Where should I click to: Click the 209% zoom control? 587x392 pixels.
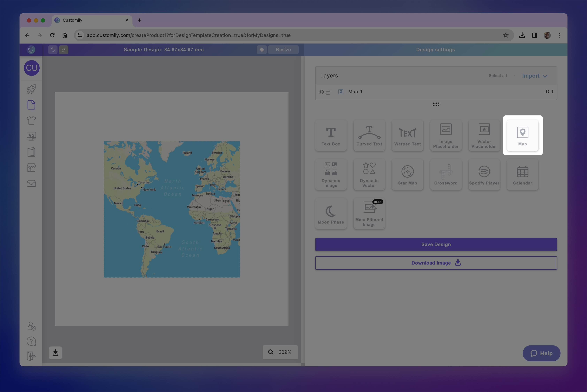[280, 352]
